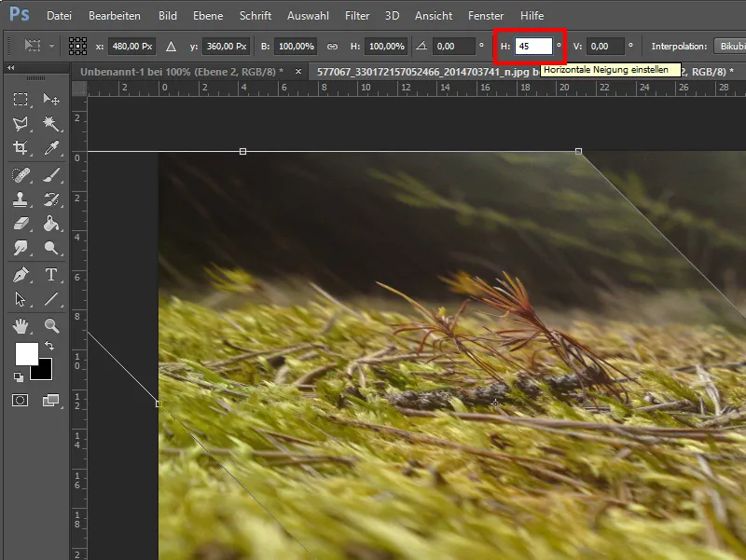Viewport: 746px width, 560px height.
Task: Pick the Line tool
Action: (51, 299)
